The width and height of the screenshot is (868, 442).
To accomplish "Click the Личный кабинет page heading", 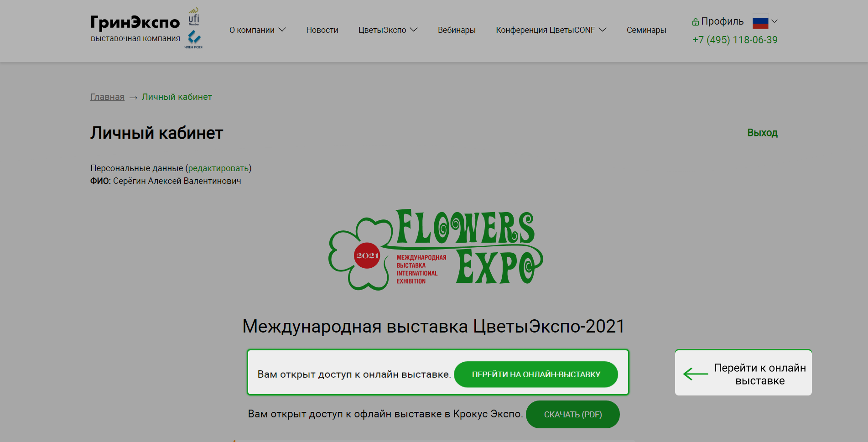I will (x=156, y=133).
